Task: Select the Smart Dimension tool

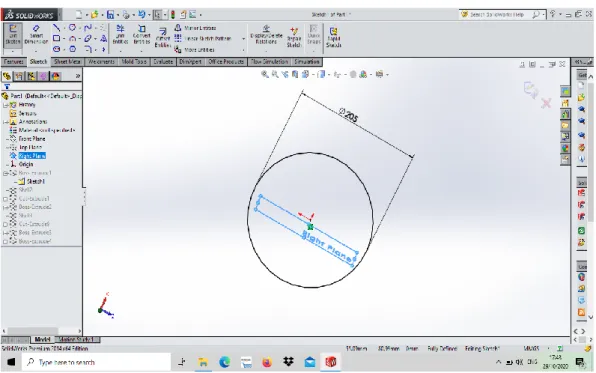Action: [36, 35]
